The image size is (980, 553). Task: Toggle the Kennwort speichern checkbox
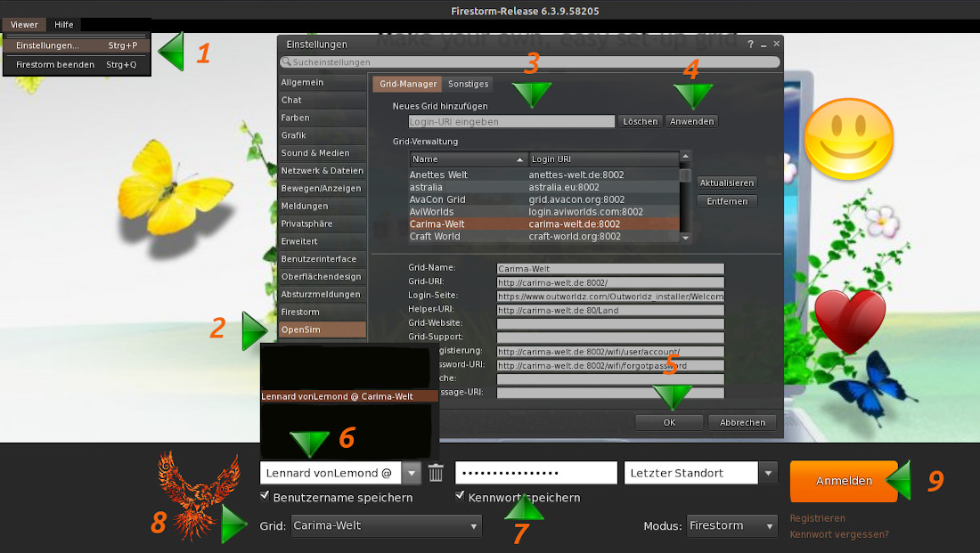point(460,496)
